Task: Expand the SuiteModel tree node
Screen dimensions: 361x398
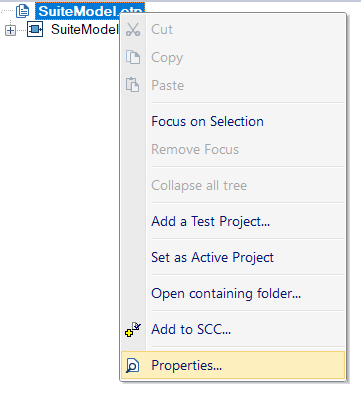Action: point(10,30)
